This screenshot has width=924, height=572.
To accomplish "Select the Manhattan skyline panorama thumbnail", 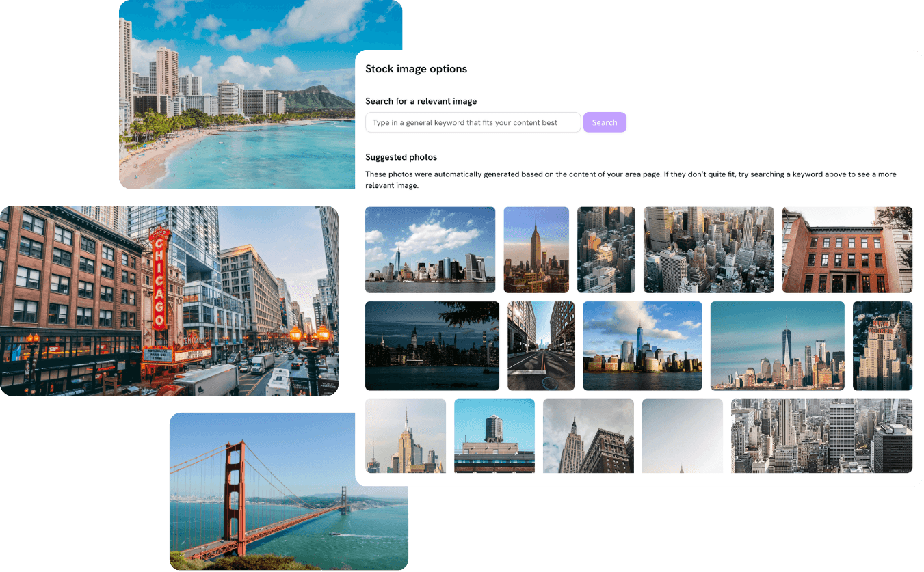I will [430, 249].
